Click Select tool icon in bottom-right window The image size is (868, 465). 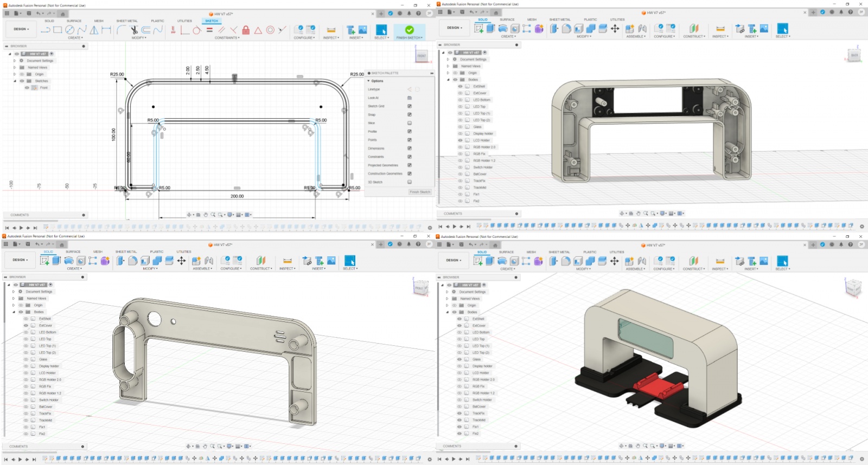(782, 261)
